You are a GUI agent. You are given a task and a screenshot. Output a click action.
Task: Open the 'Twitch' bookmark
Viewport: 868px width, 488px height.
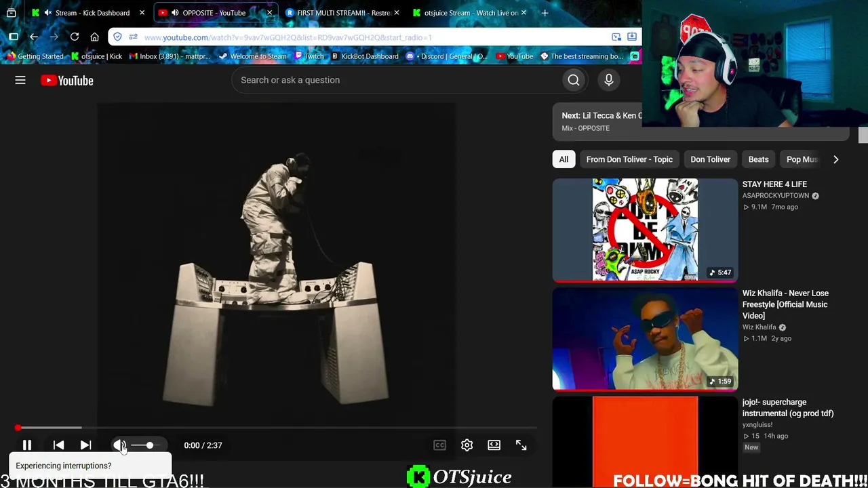[x=309, y=56]
